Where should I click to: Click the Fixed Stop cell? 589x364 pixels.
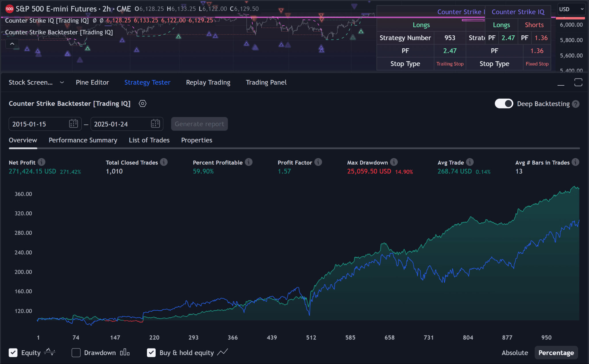coord(537,64)
